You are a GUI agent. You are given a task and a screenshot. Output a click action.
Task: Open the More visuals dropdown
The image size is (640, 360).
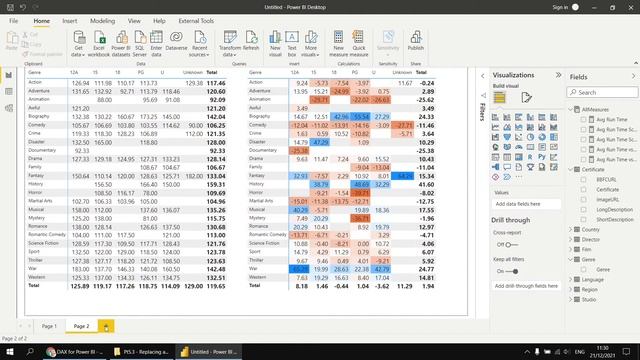click(x=311, y=44)
